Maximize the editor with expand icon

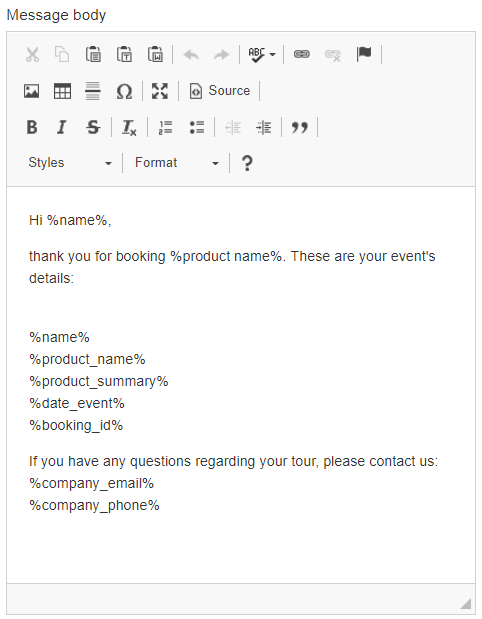pos(160,91)
